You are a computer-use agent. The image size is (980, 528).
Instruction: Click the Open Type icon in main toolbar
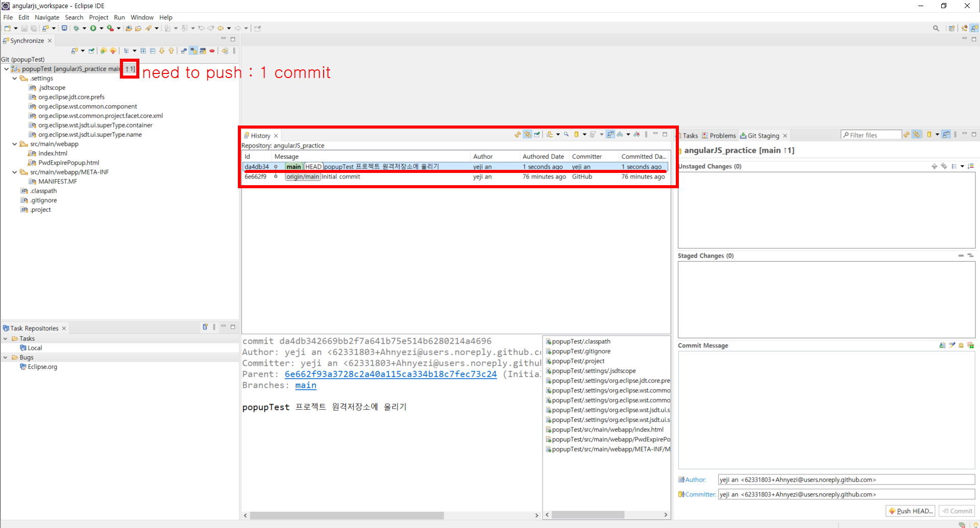tap(129, 28)
